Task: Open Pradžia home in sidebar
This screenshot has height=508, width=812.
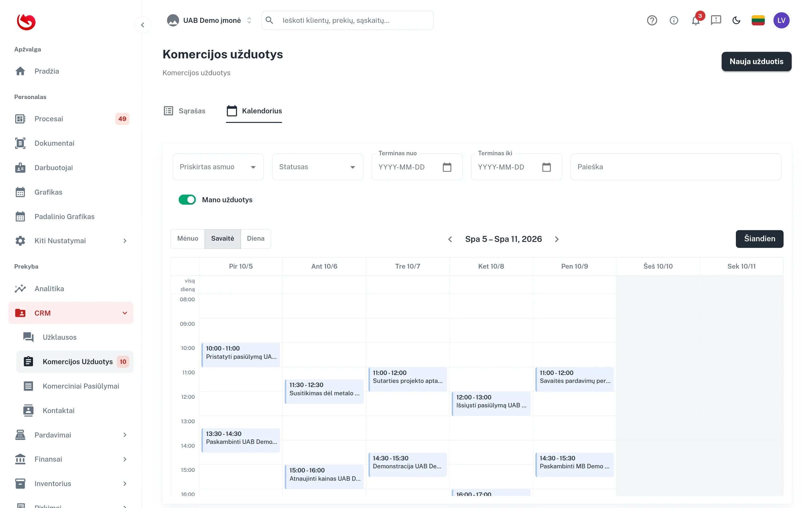Action: click(x=71, y=71)
